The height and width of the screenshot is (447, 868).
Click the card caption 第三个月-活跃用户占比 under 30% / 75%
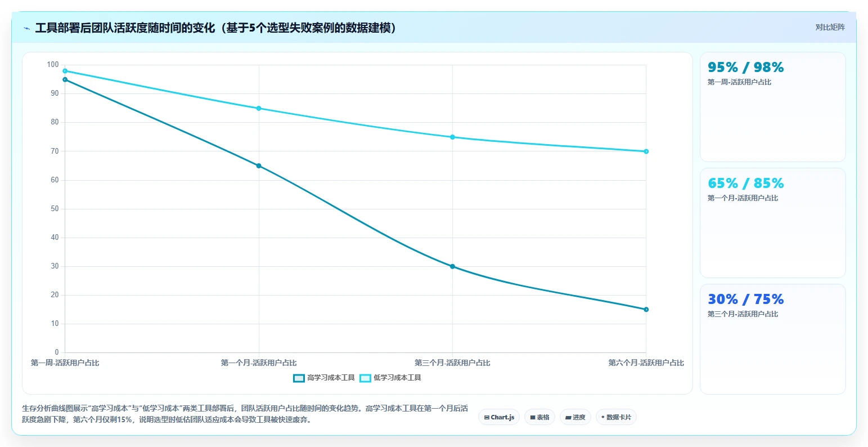tap(743, 314)
